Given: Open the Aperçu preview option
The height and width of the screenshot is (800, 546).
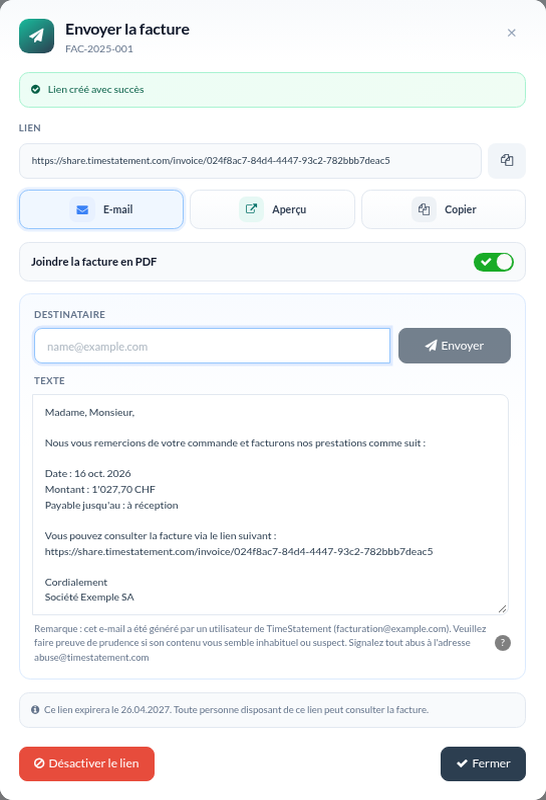Looking at the screenshot, I should 272,209.
